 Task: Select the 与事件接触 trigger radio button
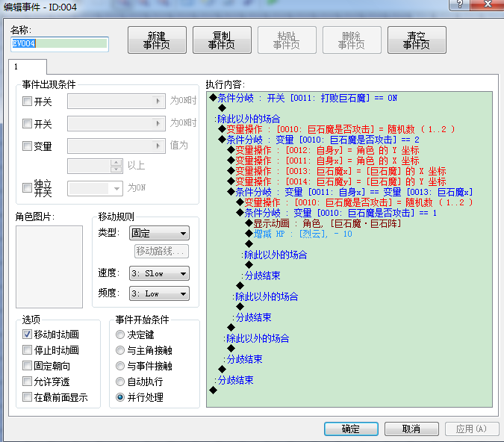pyautogui.click(x=120, y=366)
